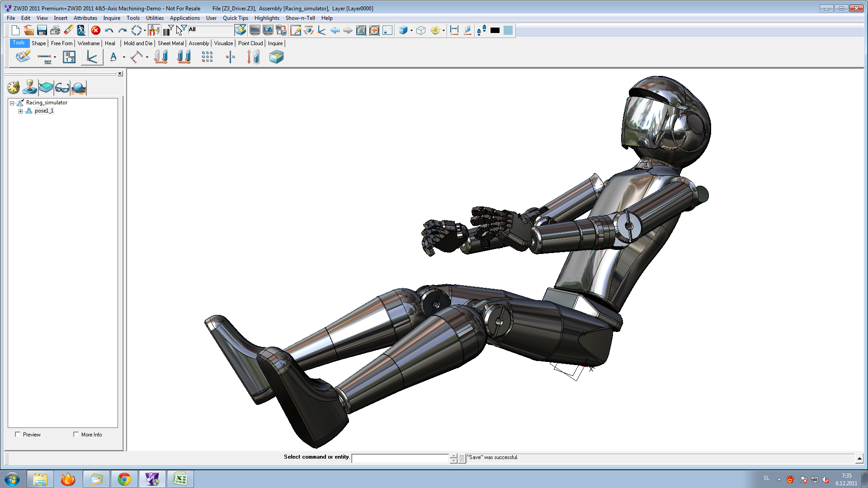Image resolution: width=868 pixels, height=488 pixels.
Task: Click the filter 'All' combo box
Action: click(x=210, y=30)
